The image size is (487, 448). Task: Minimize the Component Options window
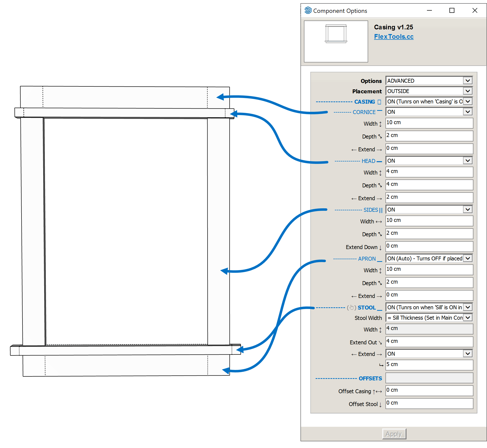[x=429, y=10]
